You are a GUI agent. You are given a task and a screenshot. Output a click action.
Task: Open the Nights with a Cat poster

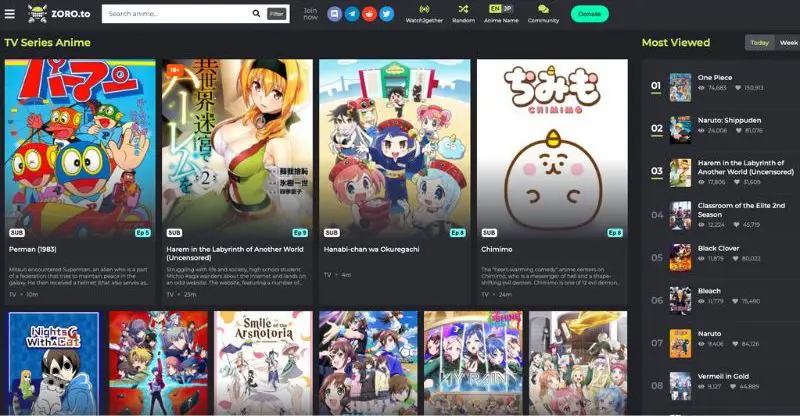54,363
